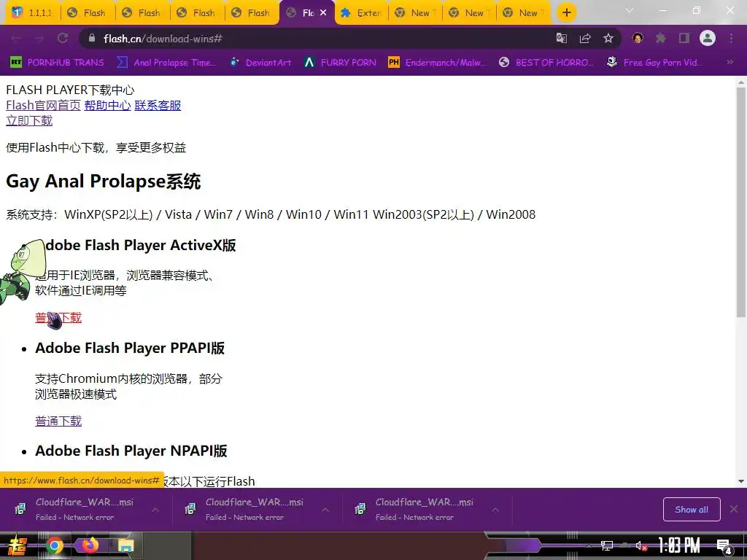Image resolution: width=747 pixels, height=560 pixels.
Task: Click the page scrollbar down arrow
Action: 741,481
